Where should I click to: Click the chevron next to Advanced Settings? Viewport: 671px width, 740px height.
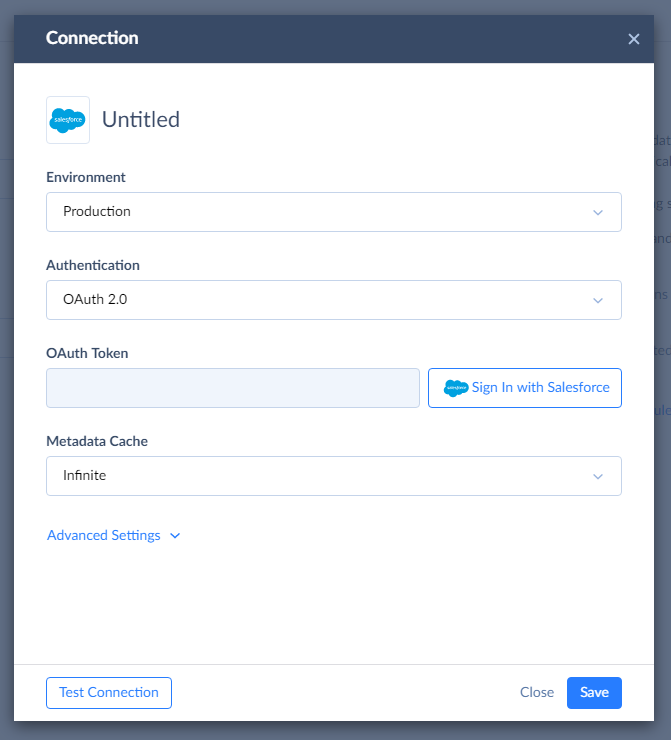click(175, 536)
